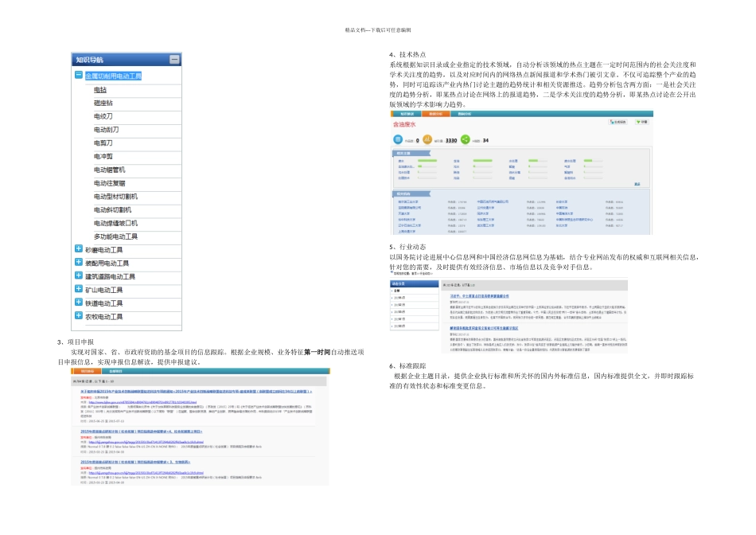This screenshot has width=756, height=535.
Task: Collapse the 金属切削用电动工具 tree node
Action: pos(79,75)
